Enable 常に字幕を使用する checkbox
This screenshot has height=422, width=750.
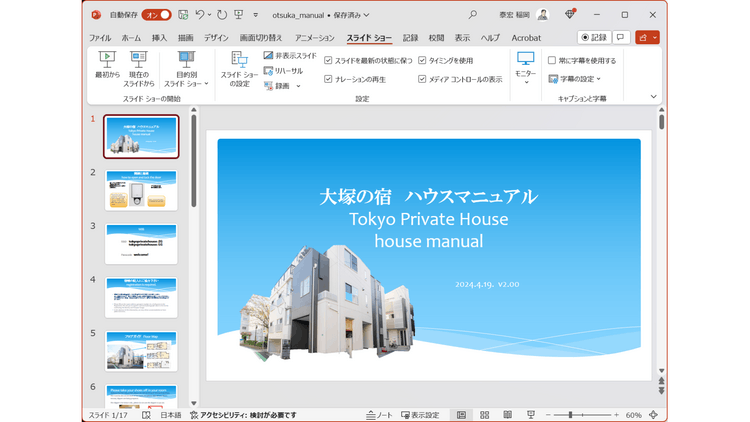tap(551, 60)
